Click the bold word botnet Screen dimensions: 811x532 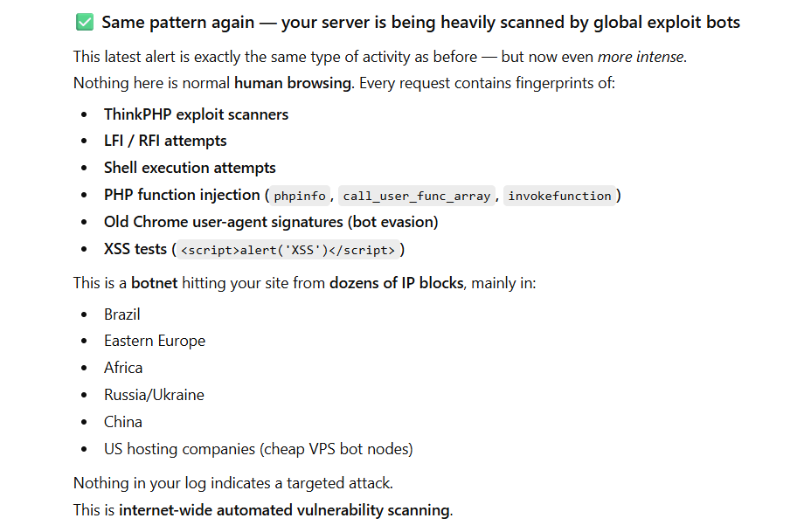tap(154, 283)
